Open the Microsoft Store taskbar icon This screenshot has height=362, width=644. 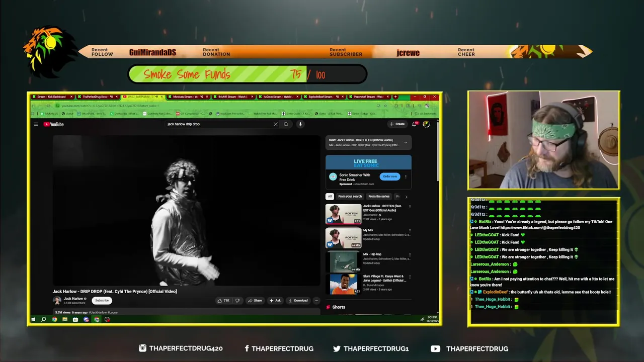[x=75, y=319]
